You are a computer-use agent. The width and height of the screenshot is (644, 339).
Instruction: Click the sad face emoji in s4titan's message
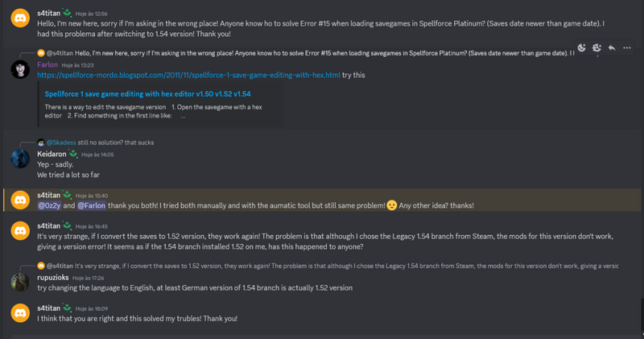point(392,205)
